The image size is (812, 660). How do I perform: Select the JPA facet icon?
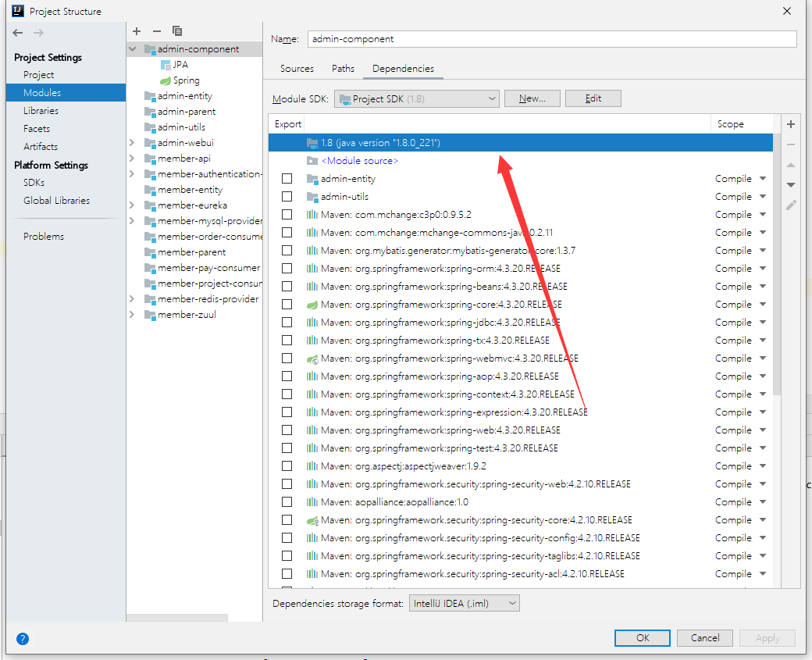click(x=166, y=65)
